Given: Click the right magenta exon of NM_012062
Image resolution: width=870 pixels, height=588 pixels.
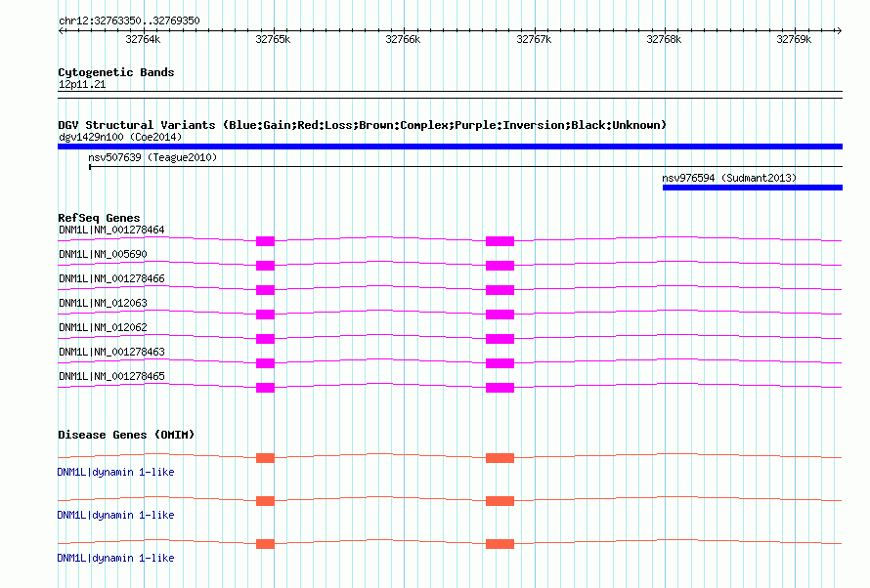Looking at the screenshot, I should [x=500, y=339].
